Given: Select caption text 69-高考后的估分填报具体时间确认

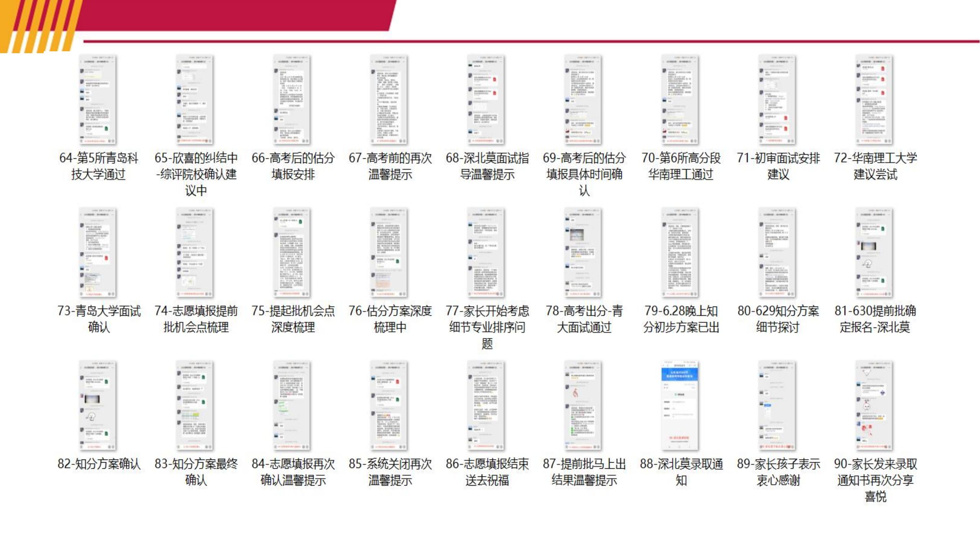Looking at the screenshot, I should [584, 174].
